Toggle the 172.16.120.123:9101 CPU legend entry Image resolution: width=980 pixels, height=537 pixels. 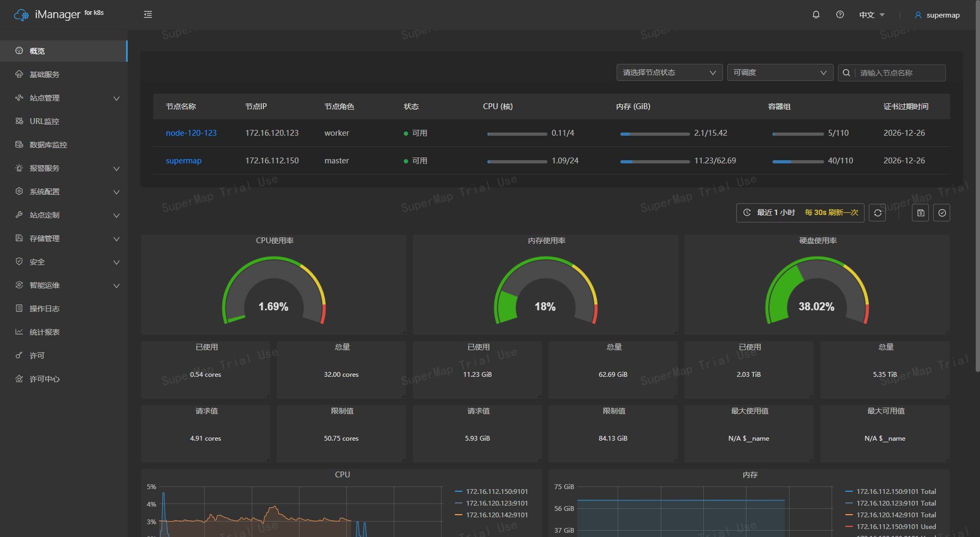(492, 503)
